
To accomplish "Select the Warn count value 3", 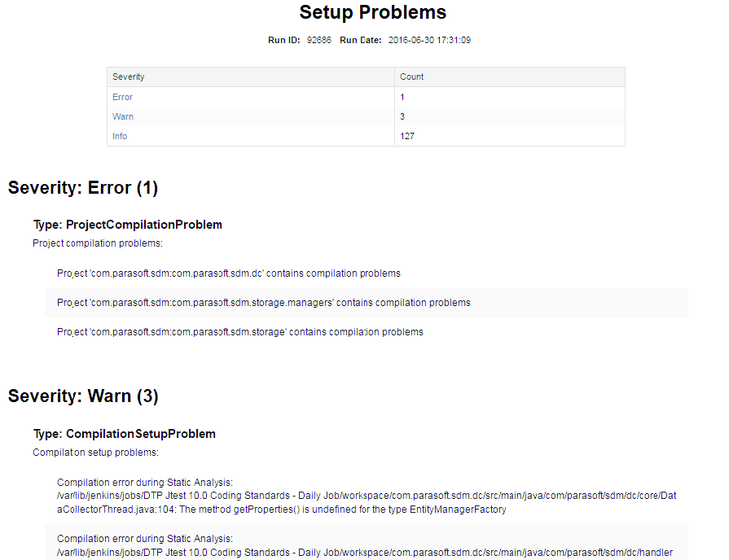I will pos(402,116).
